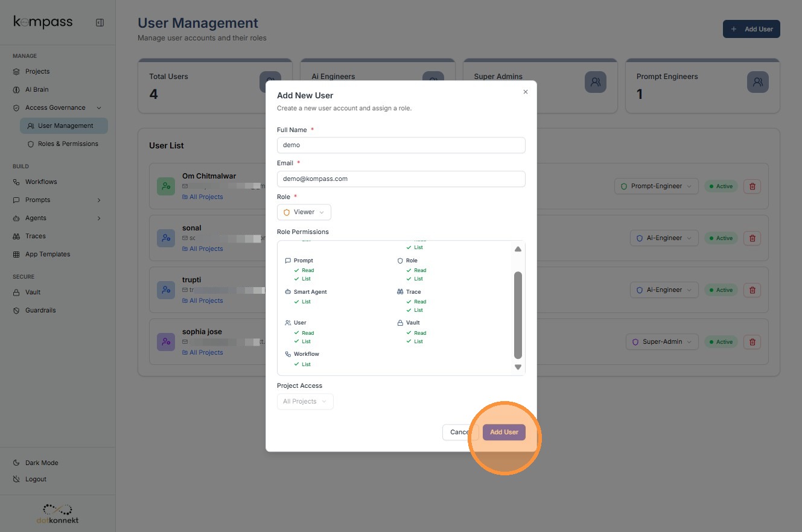The width and height of the screenshot is (802, 532).
Task: Click the Role Permissions scrollbar thumb
Action: tap(518, 314)
